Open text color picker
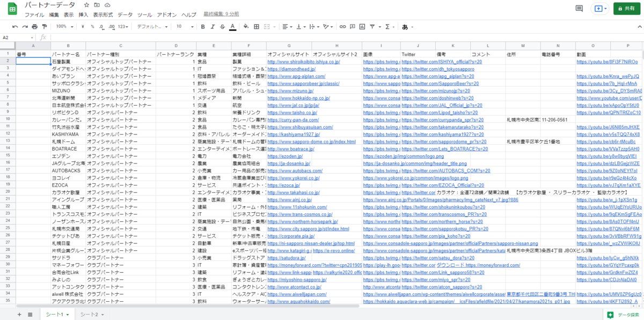This screenshot has height=320, width=644. (x=232, y=26)
